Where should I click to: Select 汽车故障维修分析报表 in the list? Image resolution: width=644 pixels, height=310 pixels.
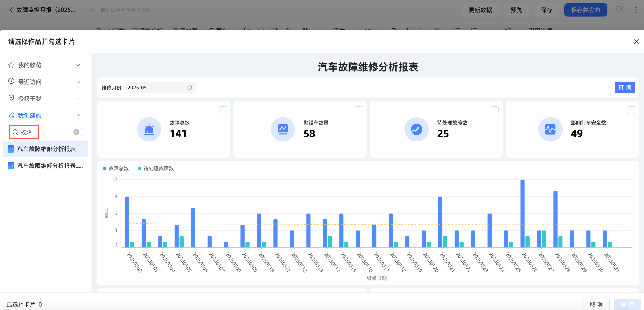[x=45, y=149]
